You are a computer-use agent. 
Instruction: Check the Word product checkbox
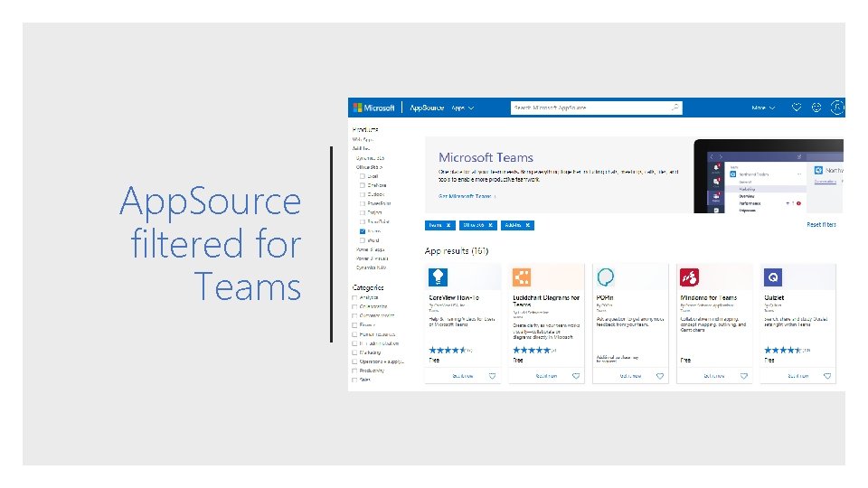point(363,240)
